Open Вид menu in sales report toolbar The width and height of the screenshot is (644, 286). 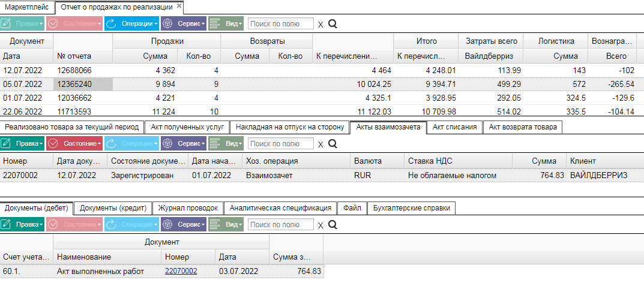tap(226, 24)
